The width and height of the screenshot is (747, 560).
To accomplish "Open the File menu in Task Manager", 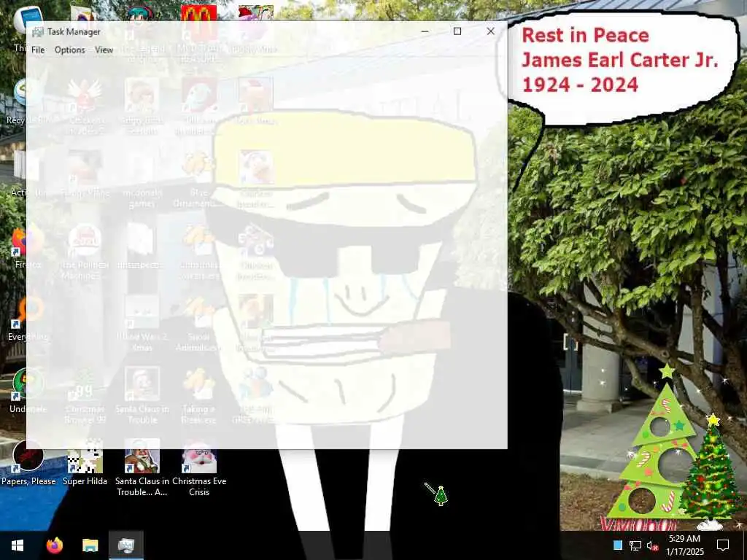I will (x=38, y=50).
